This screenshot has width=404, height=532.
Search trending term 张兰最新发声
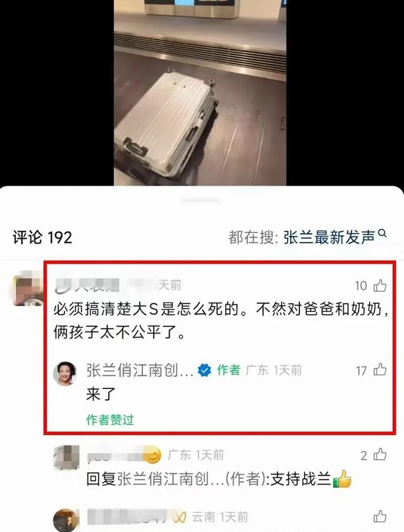pos(329,237)
